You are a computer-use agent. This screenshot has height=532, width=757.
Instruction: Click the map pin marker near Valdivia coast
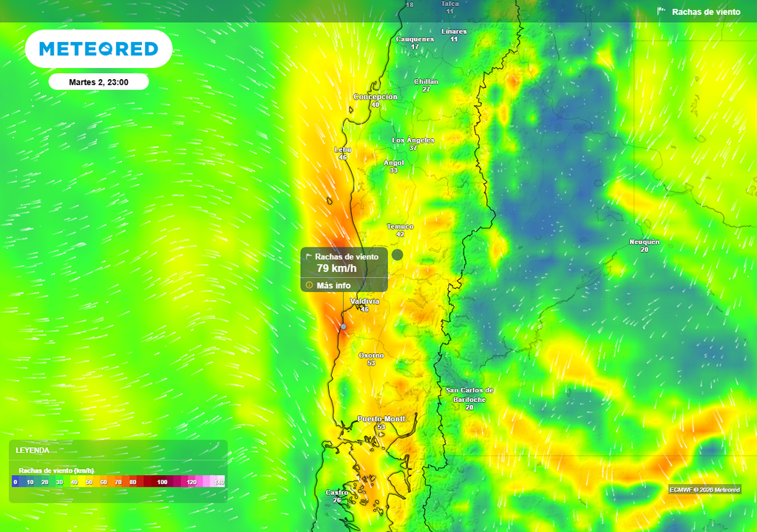pos(344,327)
